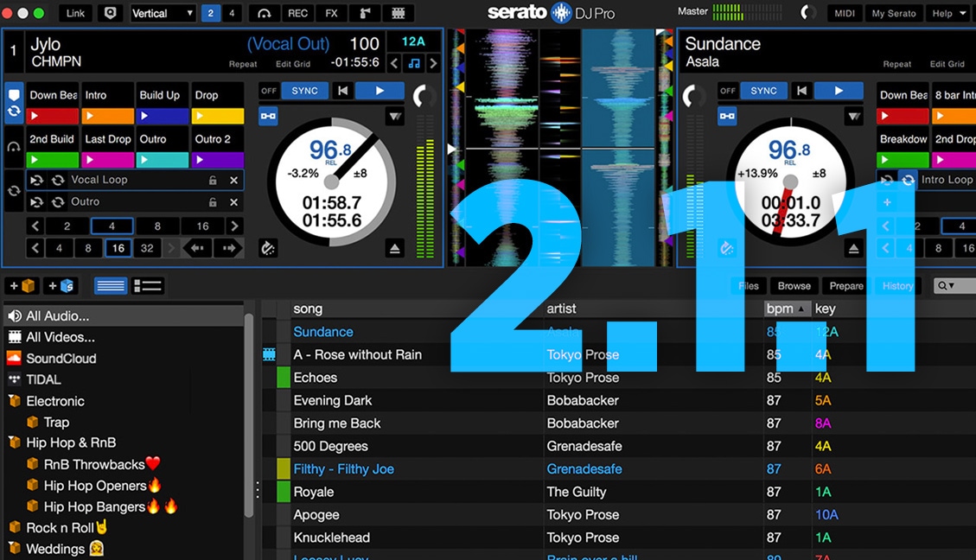976x560 pixels.
Task: Click the keylock music note icon on deck 1
Action: tap(414, 63)
